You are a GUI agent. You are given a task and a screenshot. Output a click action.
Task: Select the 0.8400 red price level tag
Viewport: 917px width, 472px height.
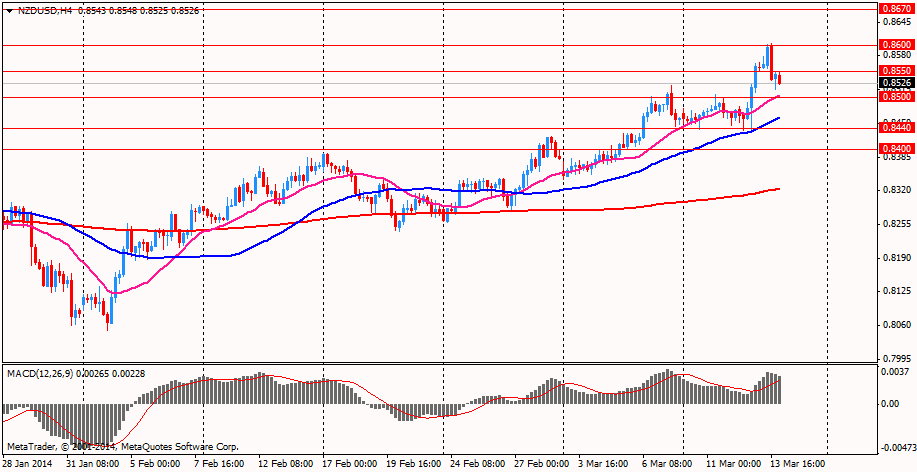pos(894,149)
